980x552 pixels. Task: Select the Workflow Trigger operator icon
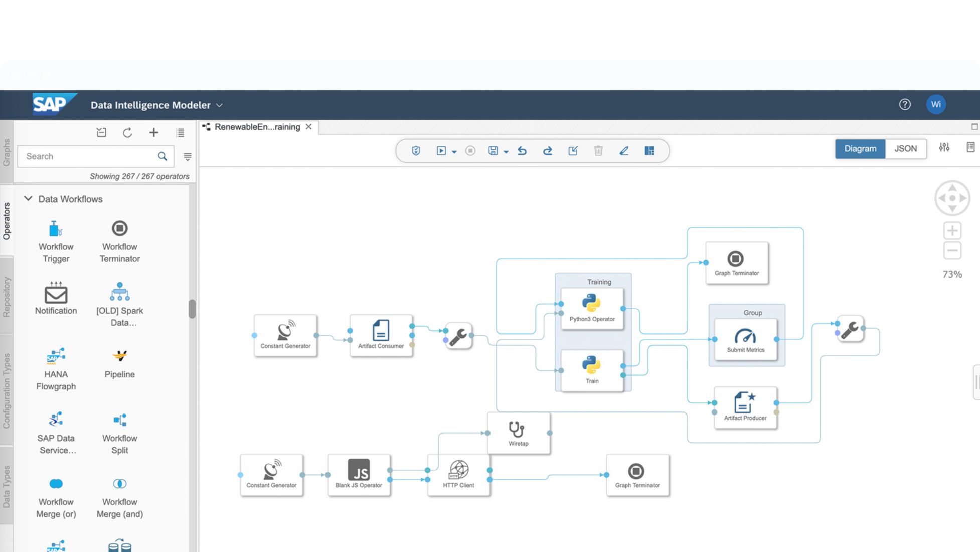point(56,229)
